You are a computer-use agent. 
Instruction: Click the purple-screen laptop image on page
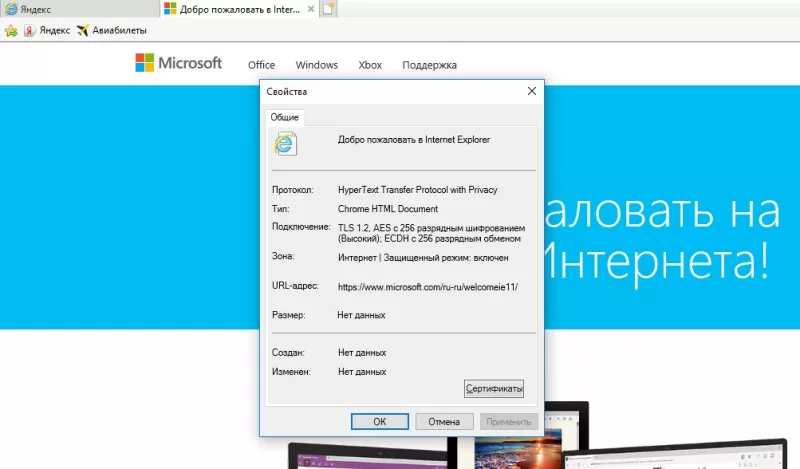(x=370, y=457)
